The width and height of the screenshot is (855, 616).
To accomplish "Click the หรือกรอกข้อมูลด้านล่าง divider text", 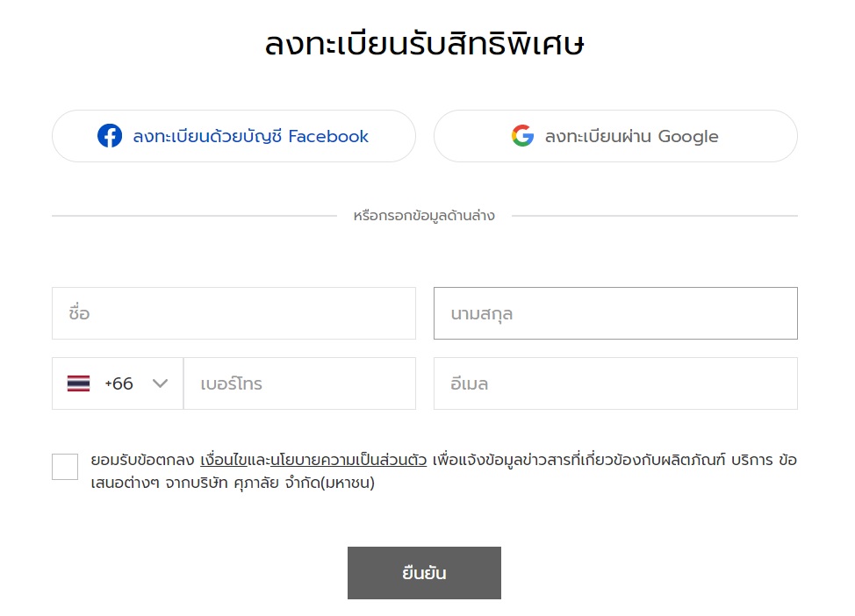I will (x=424, y=216).
